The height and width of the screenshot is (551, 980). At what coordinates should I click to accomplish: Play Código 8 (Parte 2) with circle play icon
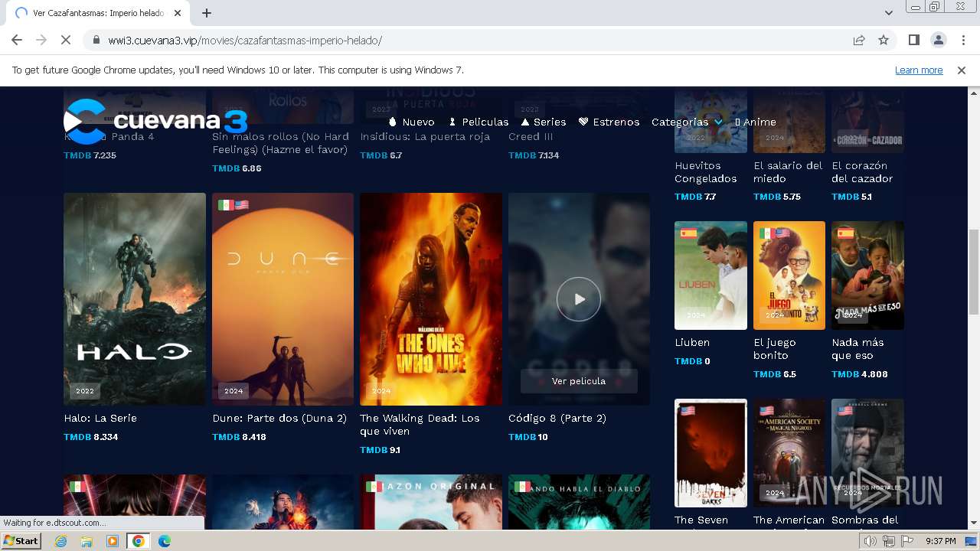[579, 299]
